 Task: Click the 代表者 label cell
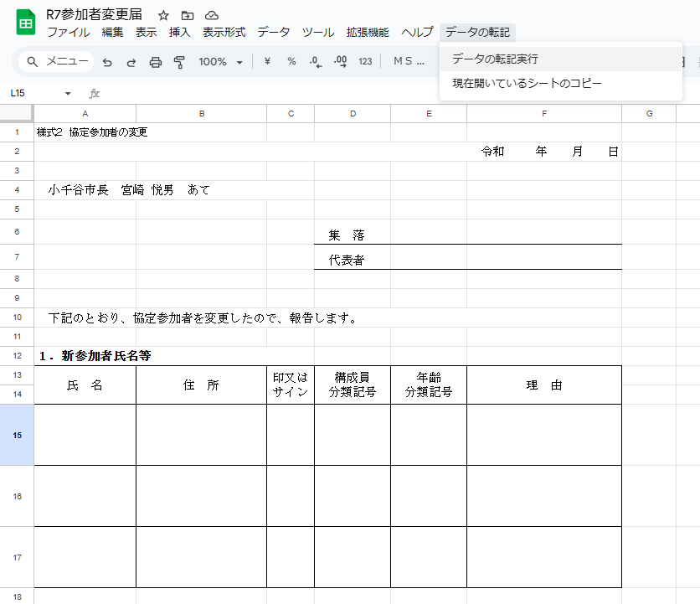point(353,257)
